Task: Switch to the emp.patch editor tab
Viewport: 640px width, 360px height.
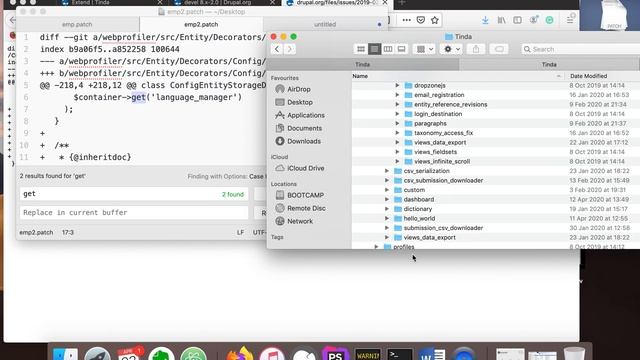Action: pos(77,24)
